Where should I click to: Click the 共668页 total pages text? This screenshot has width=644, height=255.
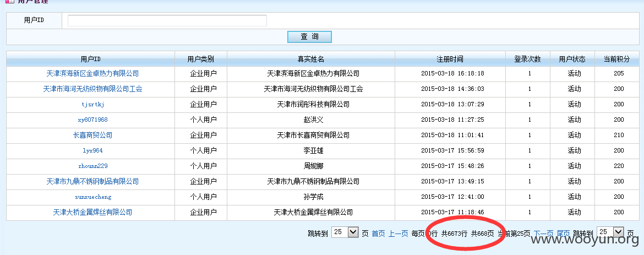(482, 234)
